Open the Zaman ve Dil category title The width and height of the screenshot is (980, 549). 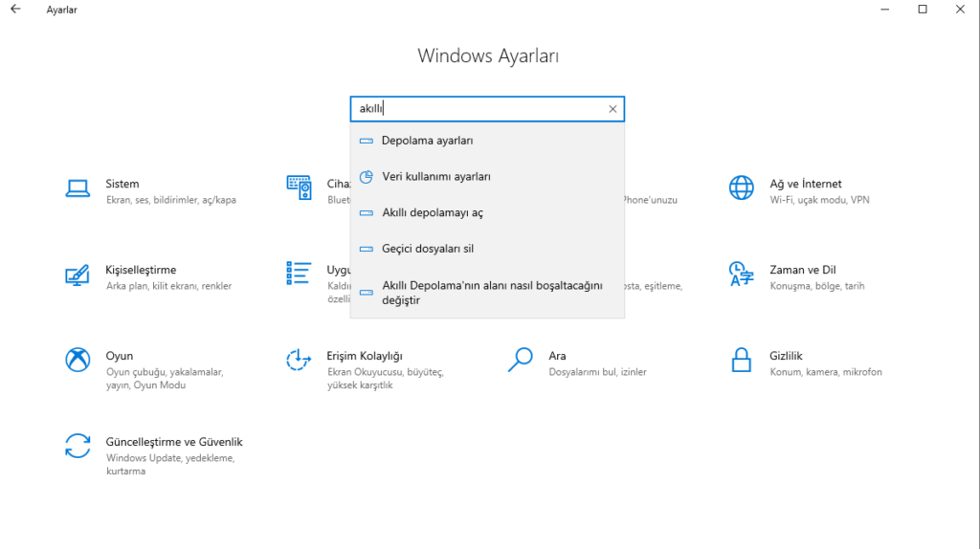pos(803,270)
